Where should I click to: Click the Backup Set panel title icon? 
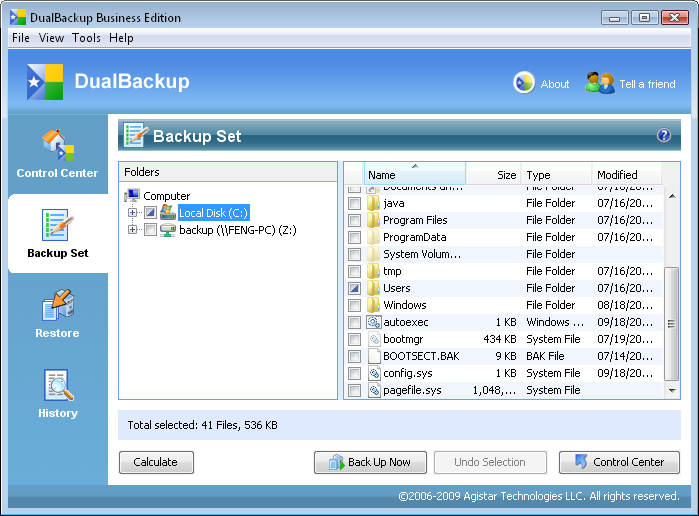click(x=136, y=135)
